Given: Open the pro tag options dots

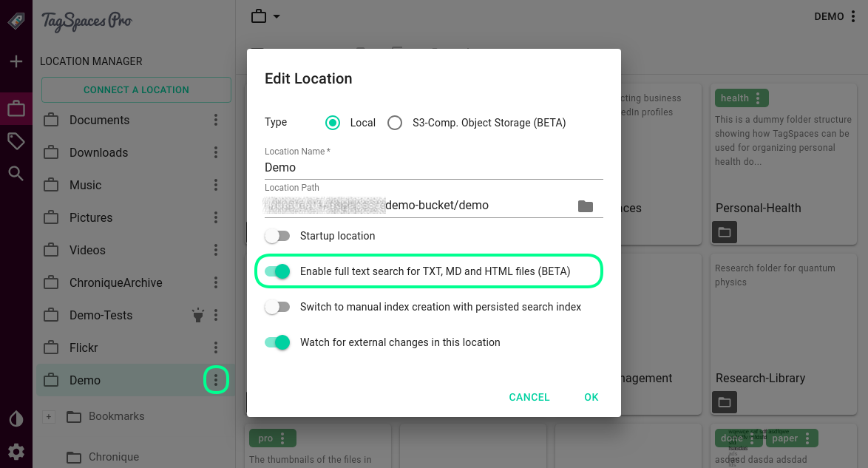Looking at the screenshot, I should pos(282,438).
